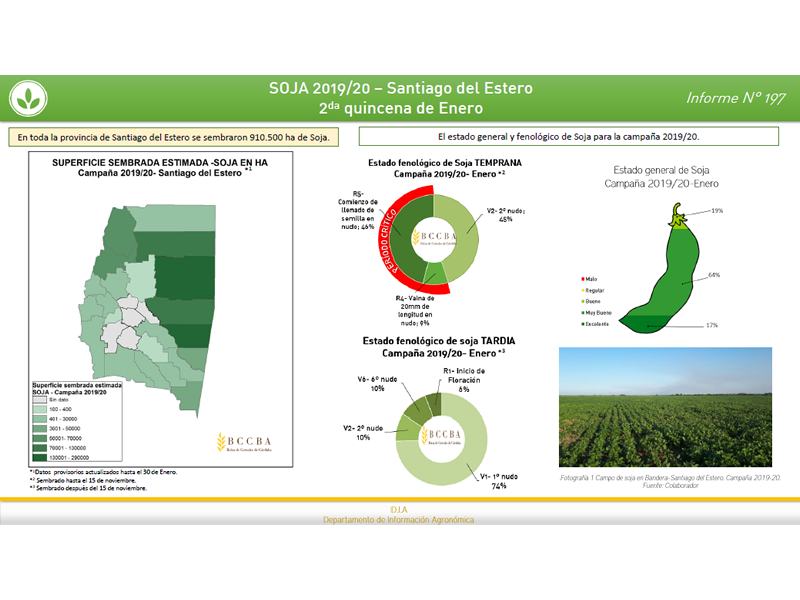800x600 pixels.
Task: Click the 'V2- 2º nudo; 45%' label
Action: click(506, 215)
